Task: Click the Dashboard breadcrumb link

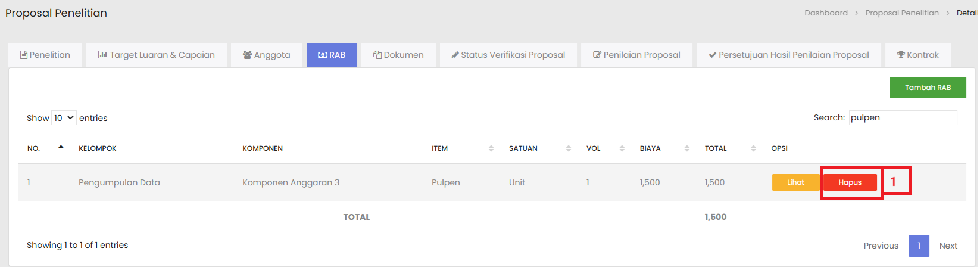Action: (826, 13)
